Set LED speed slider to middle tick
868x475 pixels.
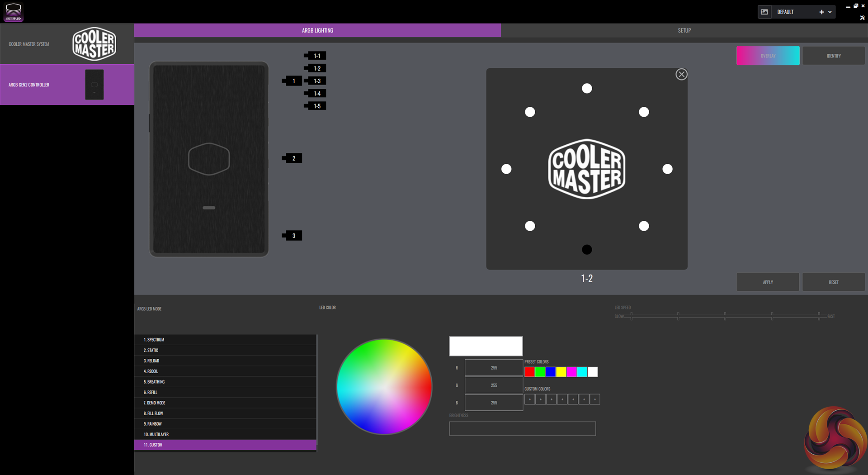coord(725,316)
